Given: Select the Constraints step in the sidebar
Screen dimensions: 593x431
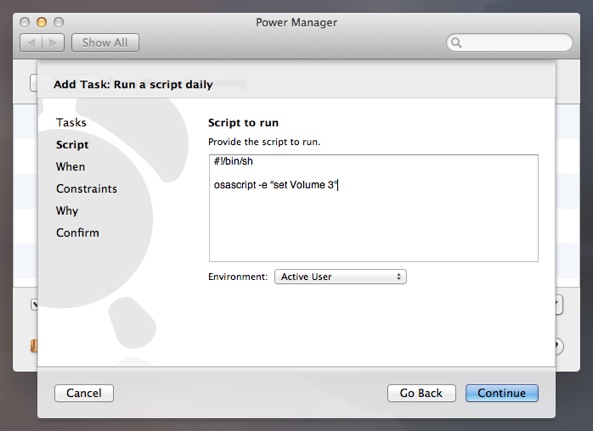Looking at the screenshot, I should [87, 189].
